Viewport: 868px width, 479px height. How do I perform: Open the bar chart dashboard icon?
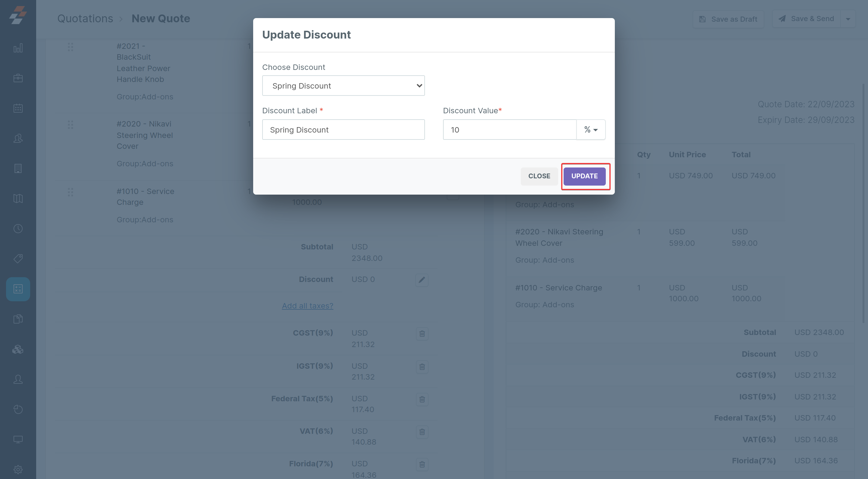click(18, 48)
